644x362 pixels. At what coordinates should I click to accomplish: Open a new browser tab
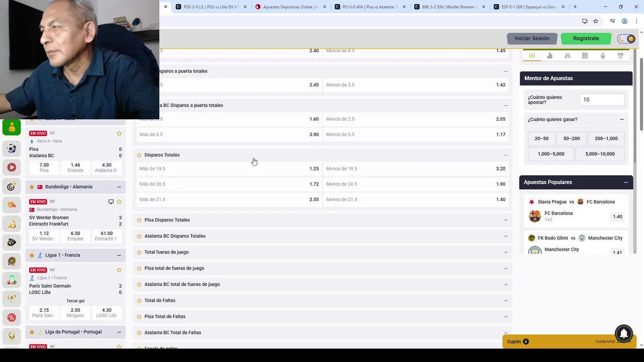point(575,7)
